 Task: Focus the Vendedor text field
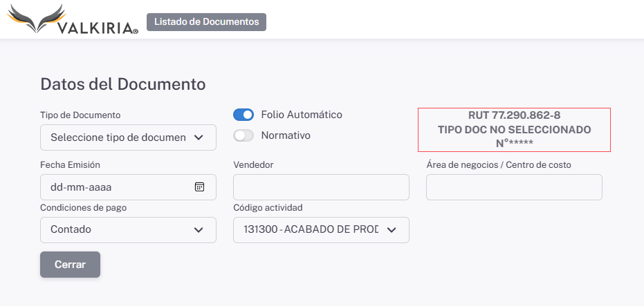pos(321,187)
